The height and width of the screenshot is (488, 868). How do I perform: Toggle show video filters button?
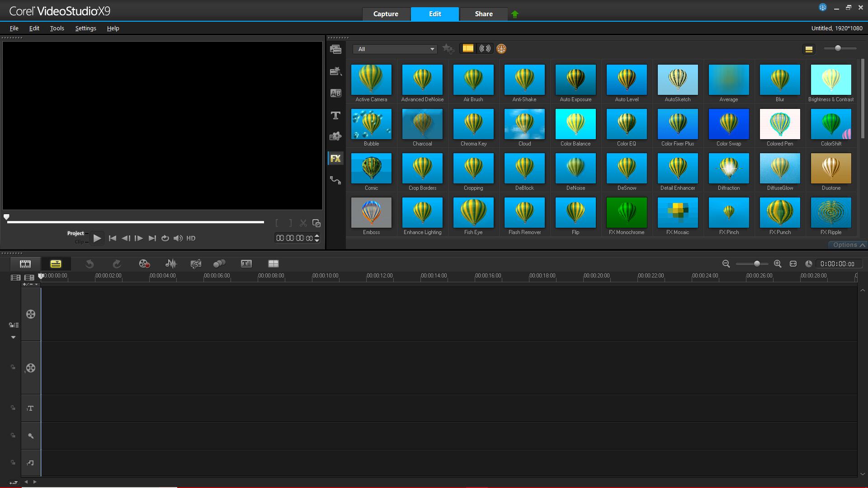point(468,48)
